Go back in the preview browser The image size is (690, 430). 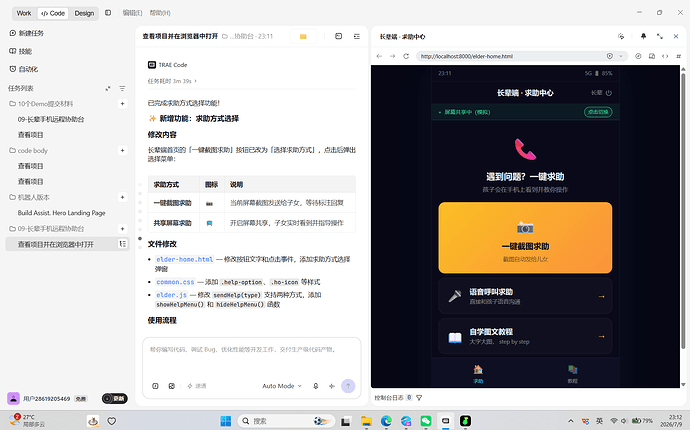pos(379,56)
